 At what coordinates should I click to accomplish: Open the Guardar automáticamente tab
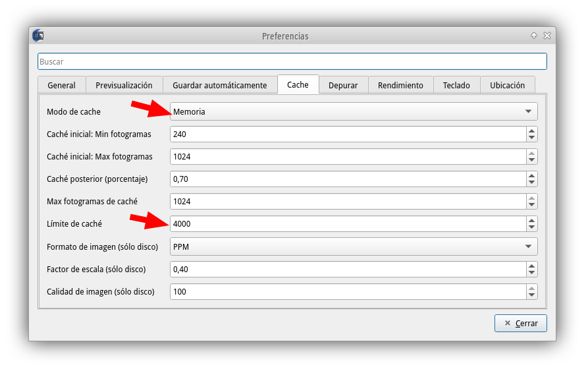[220, 85]
